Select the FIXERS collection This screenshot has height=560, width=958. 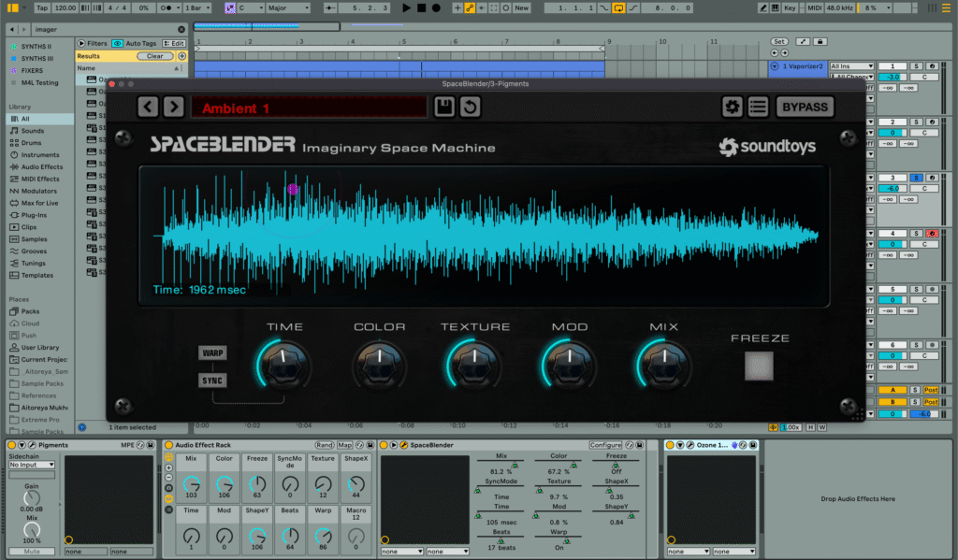[x=33, y=71]
